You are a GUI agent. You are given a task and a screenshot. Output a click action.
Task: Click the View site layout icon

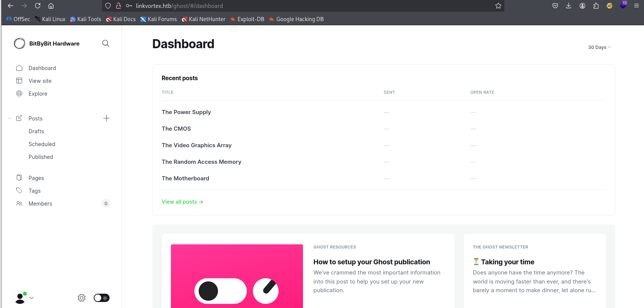click(x=19, y=81)
